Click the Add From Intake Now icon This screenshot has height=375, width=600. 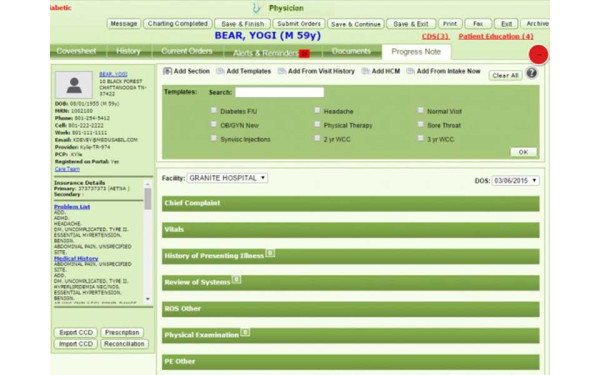[x=410, y=71]
